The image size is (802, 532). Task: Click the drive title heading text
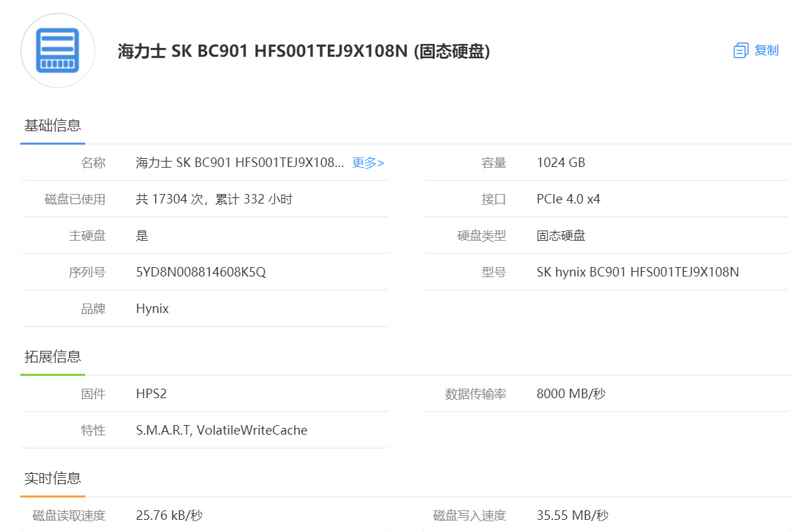(304, 51)
